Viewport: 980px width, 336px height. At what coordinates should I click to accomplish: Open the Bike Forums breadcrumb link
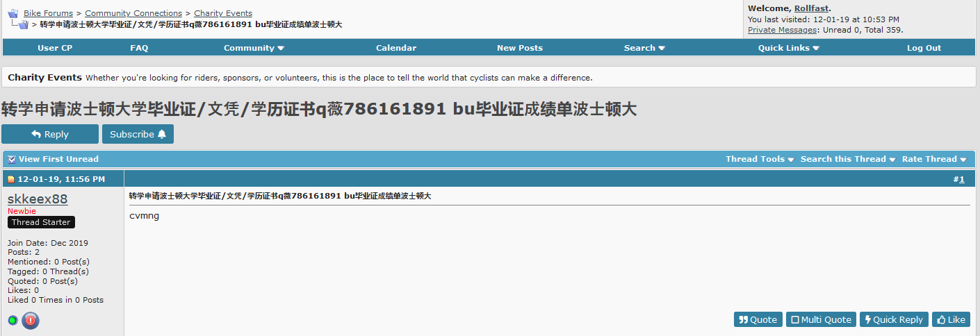[48, 13]
